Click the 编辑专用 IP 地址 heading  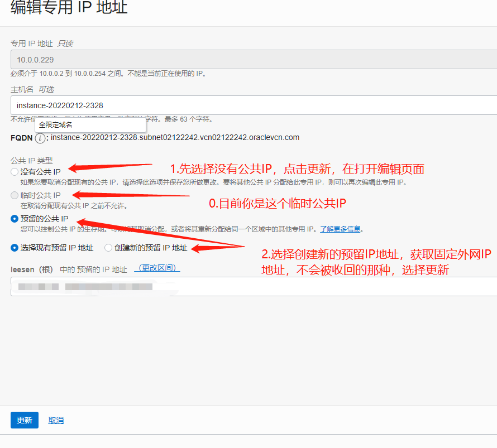(x=69, y=7)
